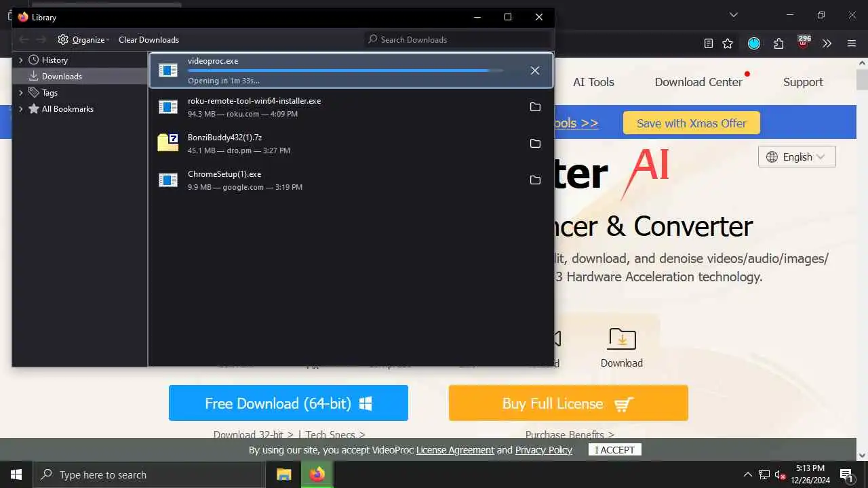Click the Firefox reader view icon
Screen dimensions: 868x488
point(709,43)
